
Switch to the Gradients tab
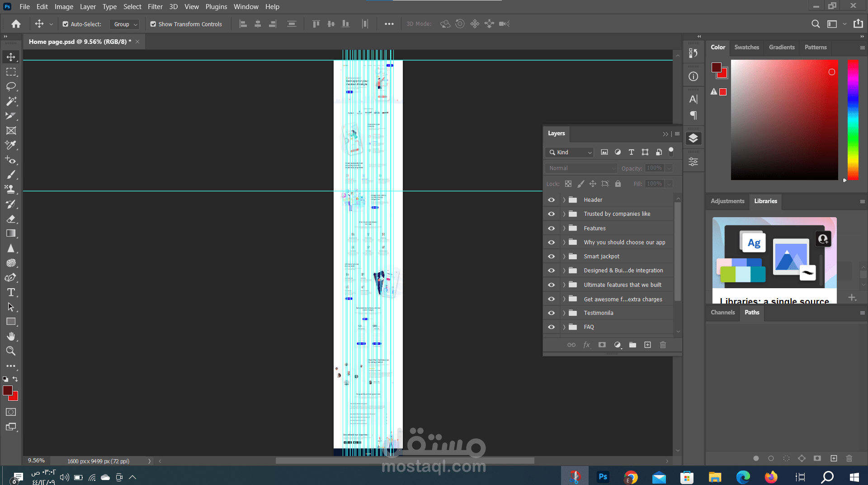[x=782, y=47]
